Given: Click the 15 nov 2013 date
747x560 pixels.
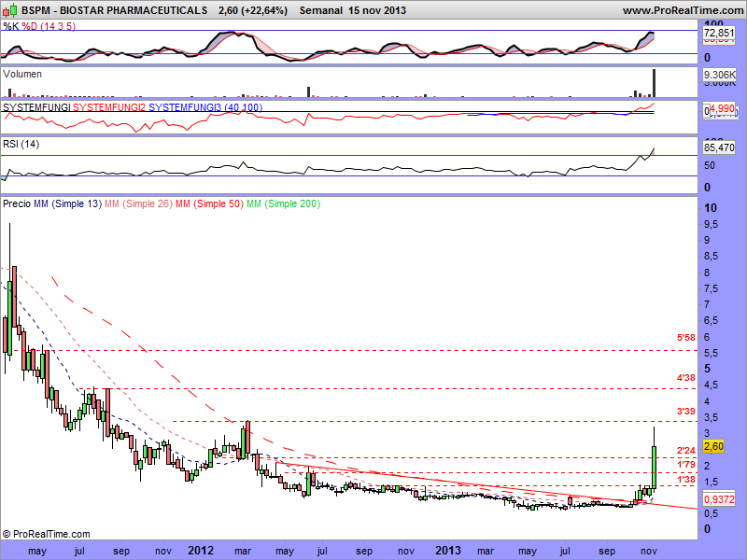Looking at the screenshot, I should (x=377, y=10).
